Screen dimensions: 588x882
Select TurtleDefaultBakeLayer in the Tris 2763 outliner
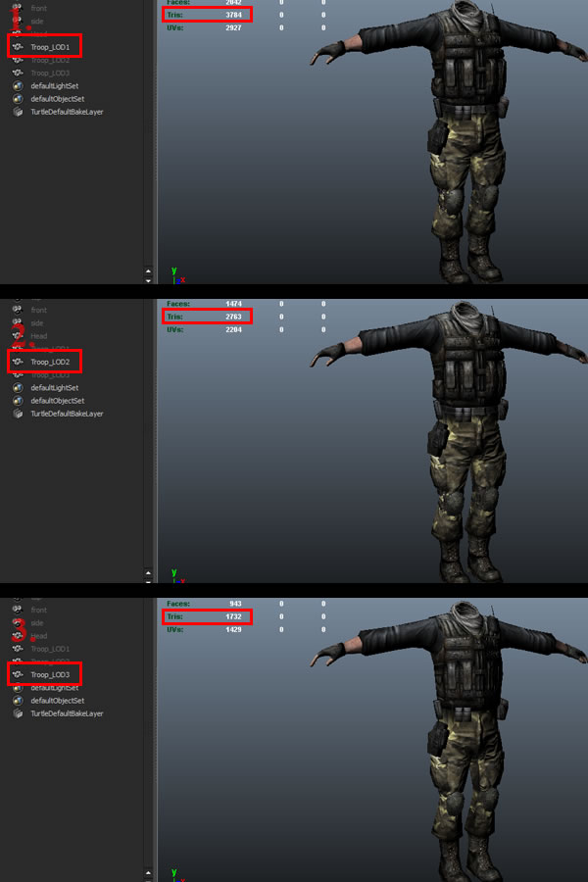[67, 414]
